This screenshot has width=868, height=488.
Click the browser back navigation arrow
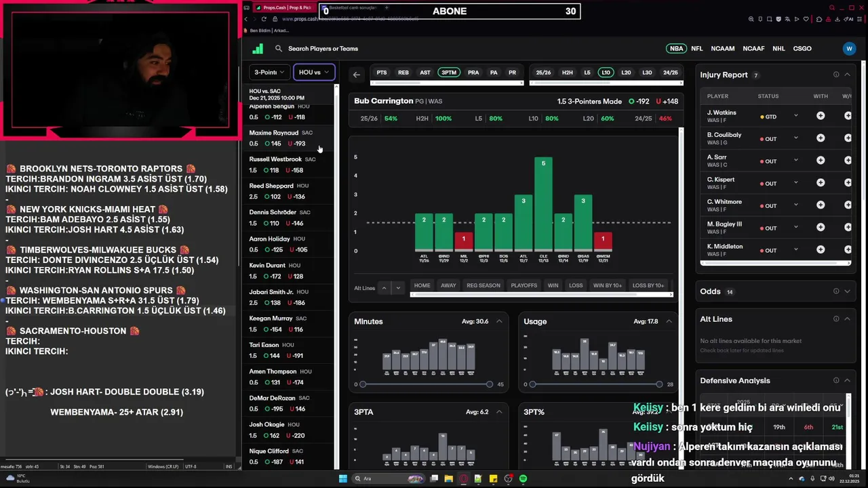click(246, 19)
